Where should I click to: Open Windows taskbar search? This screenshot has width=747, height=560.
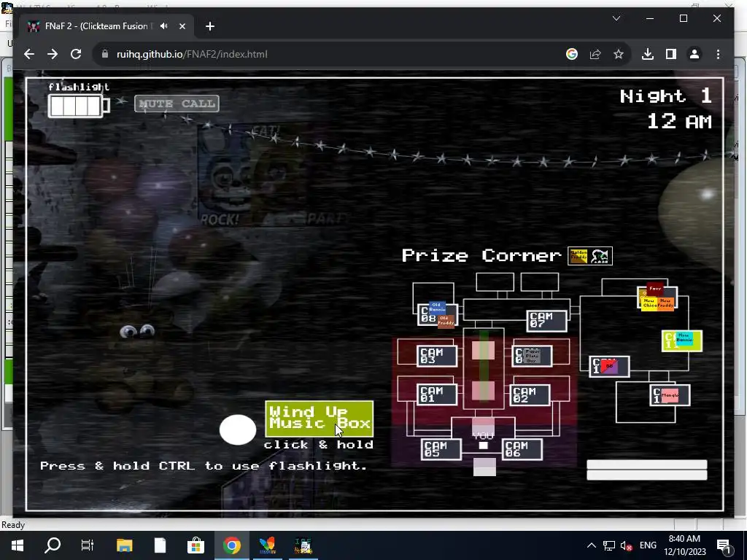coord(53,545)
